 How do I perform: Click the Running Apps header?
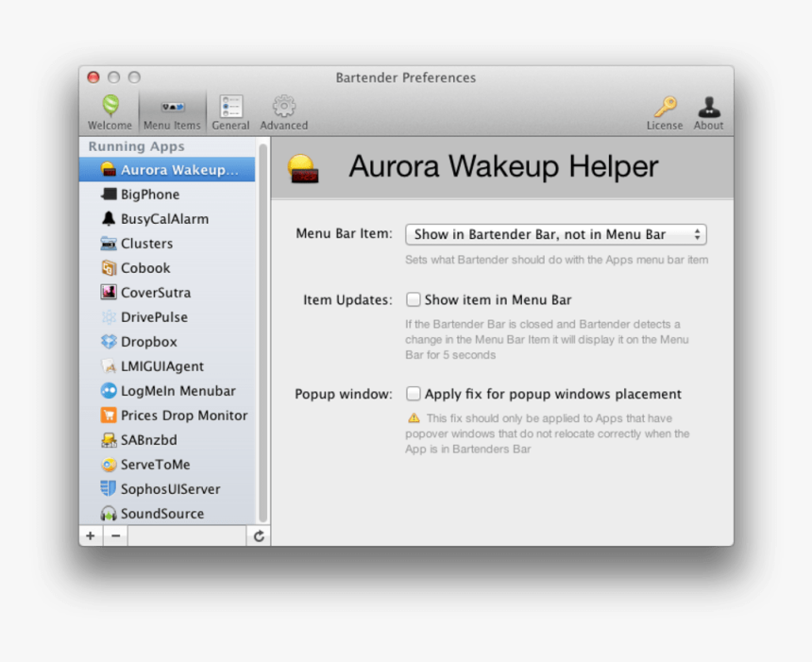(136, 146)
